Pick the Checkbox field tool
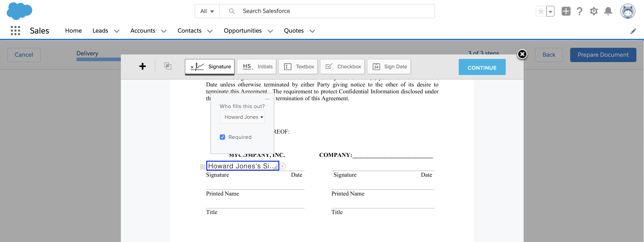644x242 pixels. 342,67
